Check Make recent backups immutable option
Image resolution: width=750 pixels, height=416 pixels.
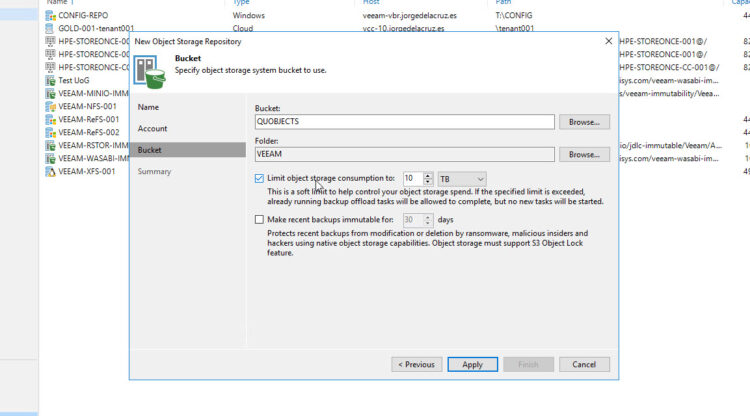tap(259, 219)
